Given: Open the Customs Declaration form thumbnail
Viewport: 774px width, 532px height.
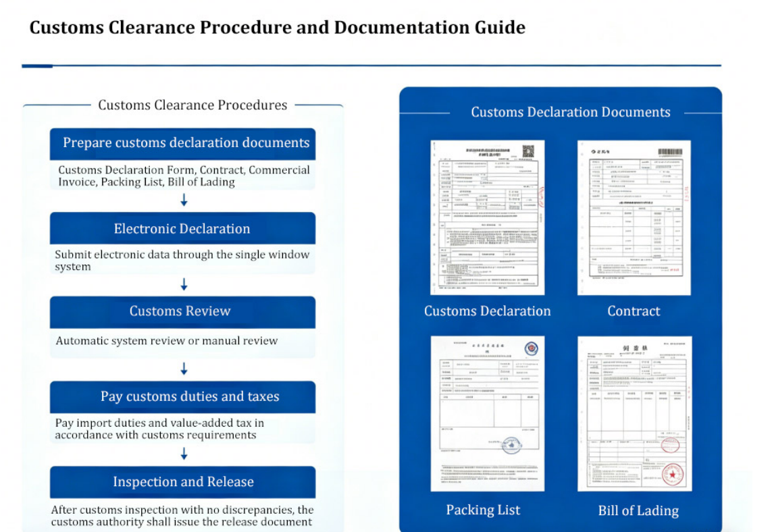Looking at the screenshot, I should coord(487,217).
